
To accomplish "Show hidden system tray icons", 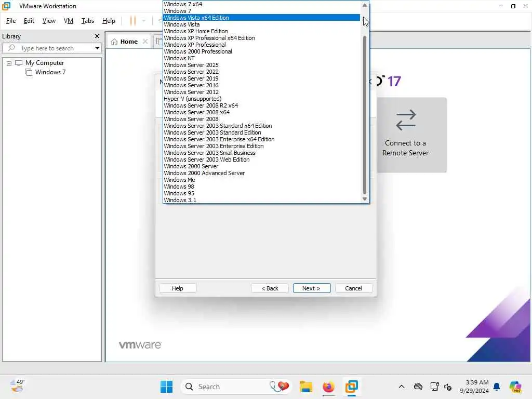I will pos(402,387).
